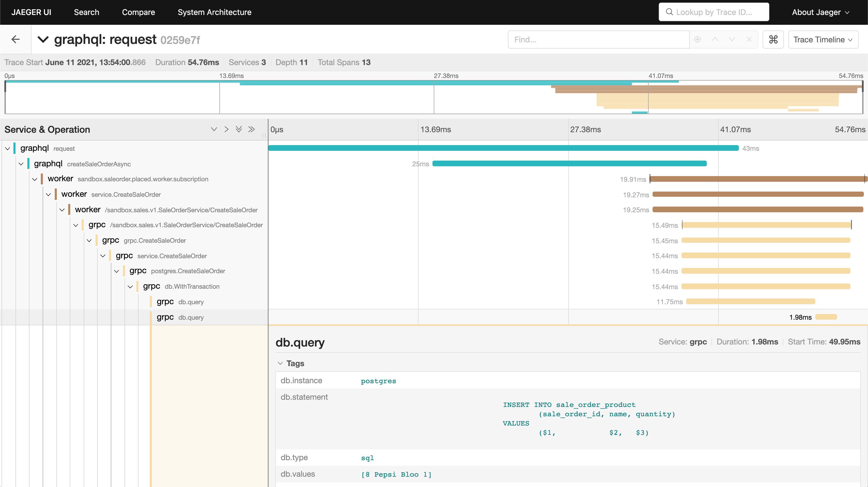Screen dimensions: 868x487
Task: Click the 11.75ms db.query span bar
Action: tap(751, 301)
